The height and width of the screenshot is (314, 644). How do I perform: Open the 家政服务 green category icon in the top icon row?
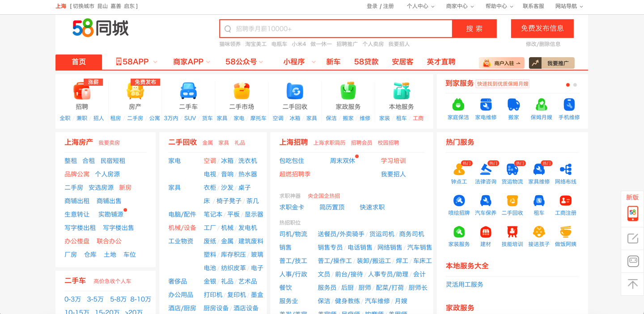[348, 91]
